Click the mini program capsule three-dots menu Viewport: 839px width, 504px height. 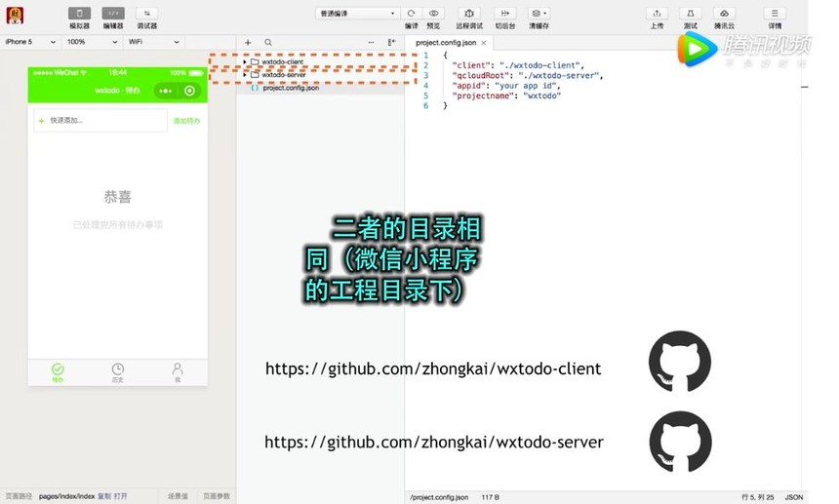pyautogui.click(x=165, y=91)
